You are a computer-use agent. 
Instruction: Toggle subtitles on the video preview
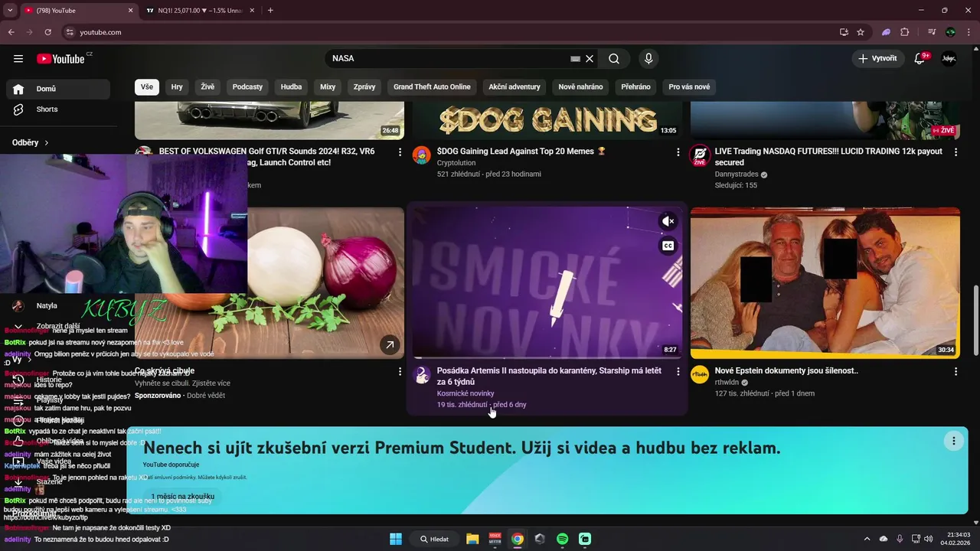[668, 246]
